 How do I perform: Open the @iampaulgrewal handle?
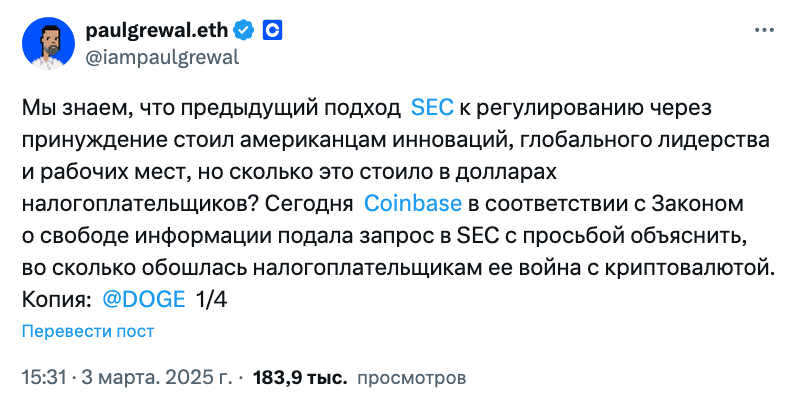point(162,57)
